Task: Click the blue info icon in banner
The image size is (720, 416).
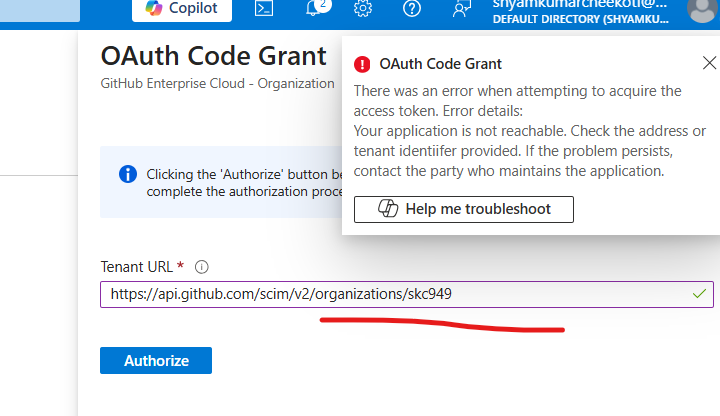Action: 128,174
